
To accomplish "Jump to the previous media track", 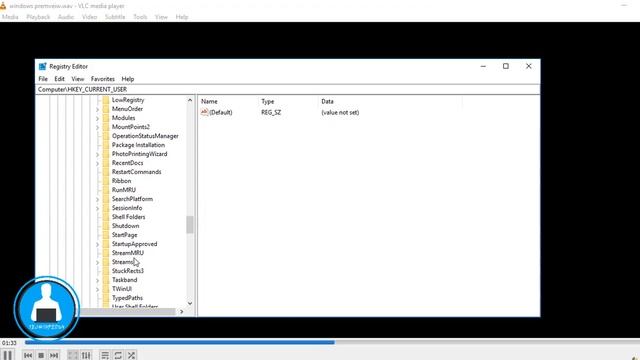I will [x=28, y=356].
